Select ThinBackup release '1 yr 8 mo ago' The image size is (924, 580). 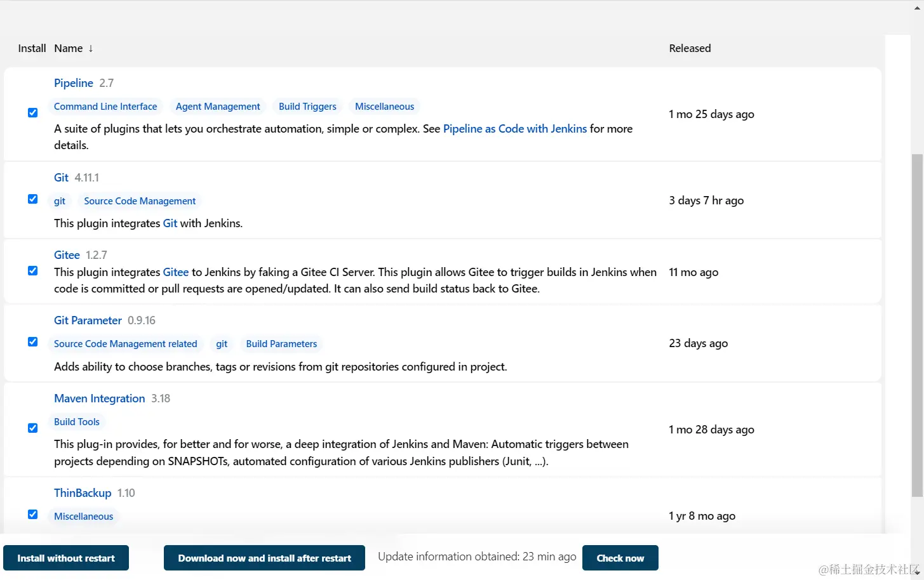tap(702, 516)
